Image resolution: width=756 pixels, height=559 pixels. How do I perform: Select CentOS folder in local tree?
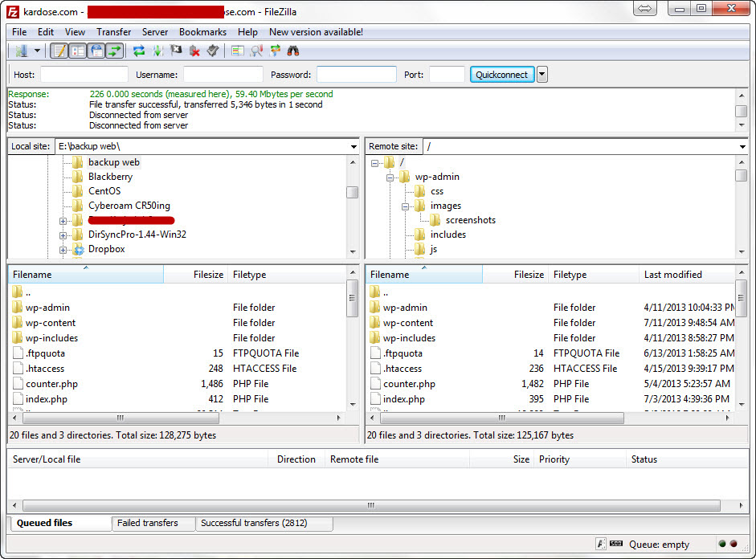pyautogui.click(x=104, y=191)
